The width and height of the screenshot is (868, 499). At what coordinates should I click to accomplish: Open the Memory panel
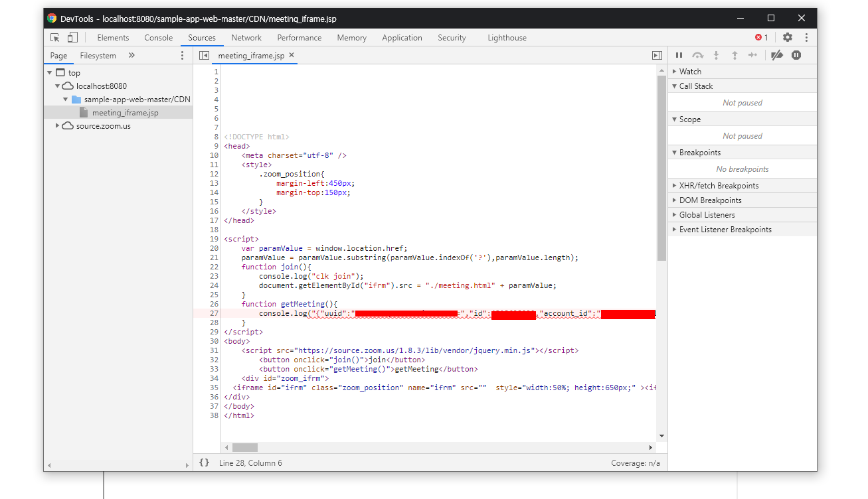352,38
